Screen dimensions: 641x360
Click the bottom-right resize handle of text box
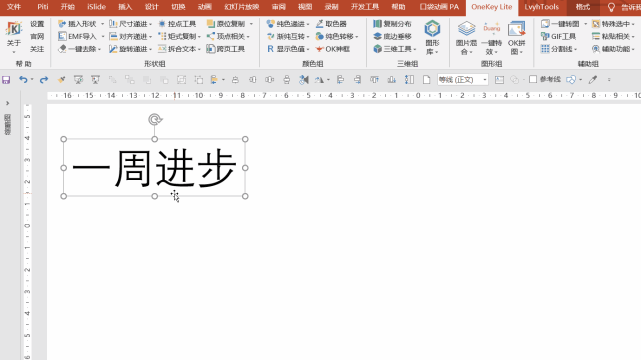click(x=245, y=196)
